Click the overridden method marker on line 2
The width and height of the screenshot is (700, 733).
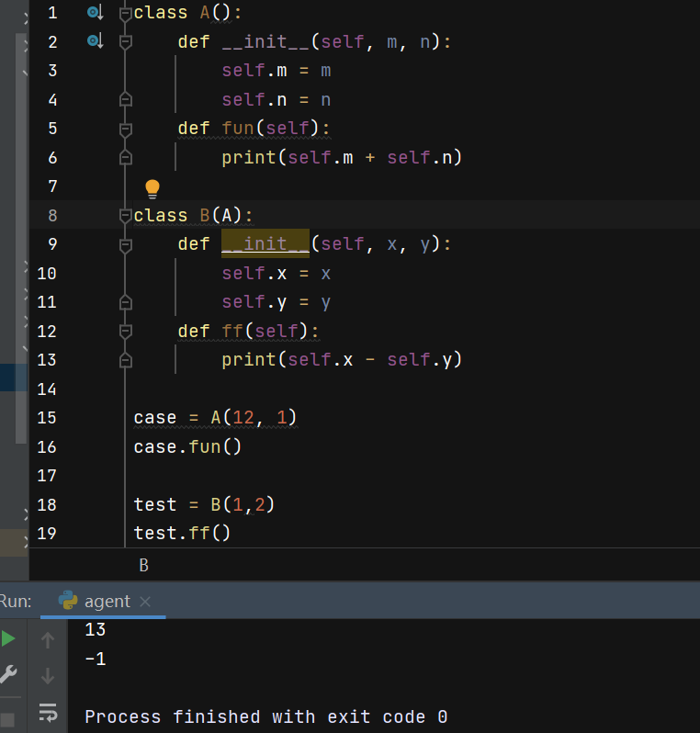pyautogui.click(x=96, y=41)
